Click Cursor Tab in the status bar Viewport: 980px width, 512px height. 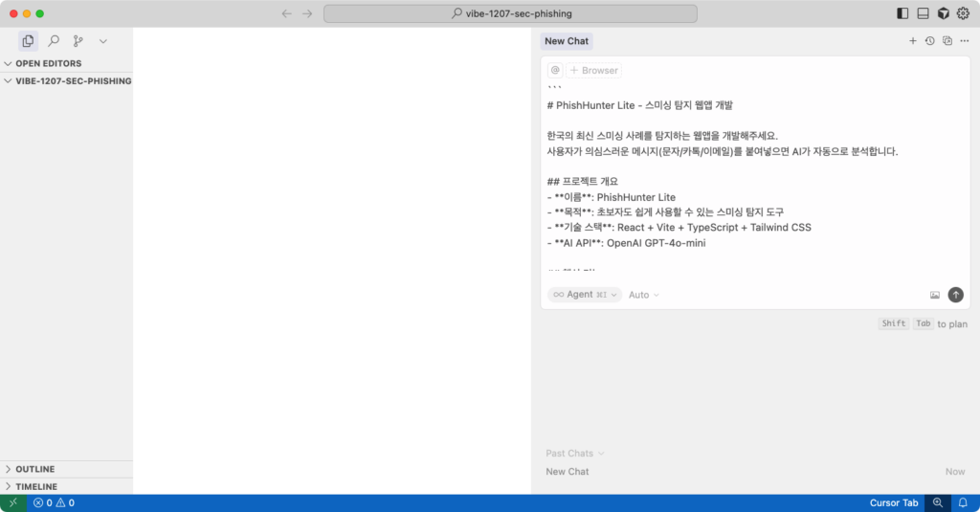point(894,502)
